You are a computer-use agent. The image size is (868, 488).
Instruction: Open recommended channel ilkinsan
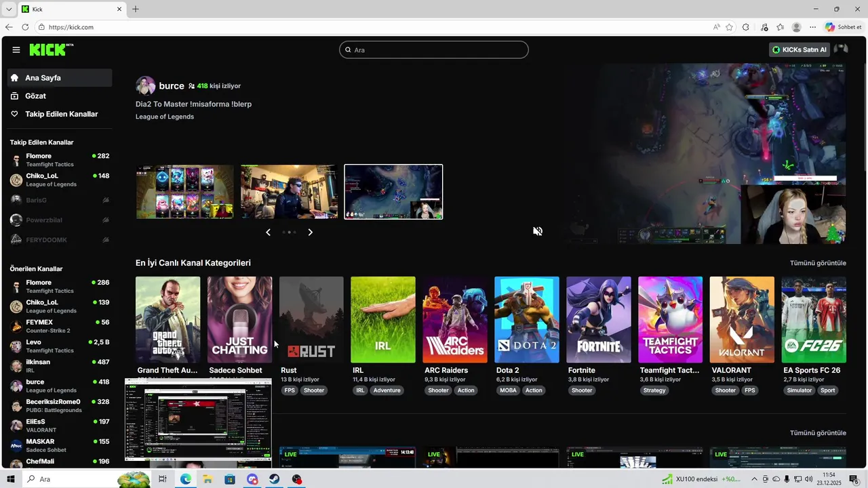tap(60, 366)
